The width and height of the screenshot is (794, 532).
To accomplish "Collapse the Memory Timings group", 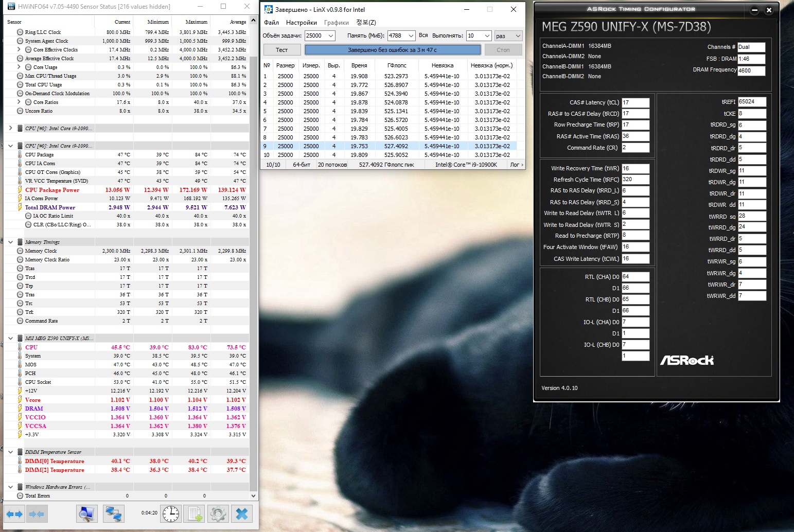I will click(10, 242).
